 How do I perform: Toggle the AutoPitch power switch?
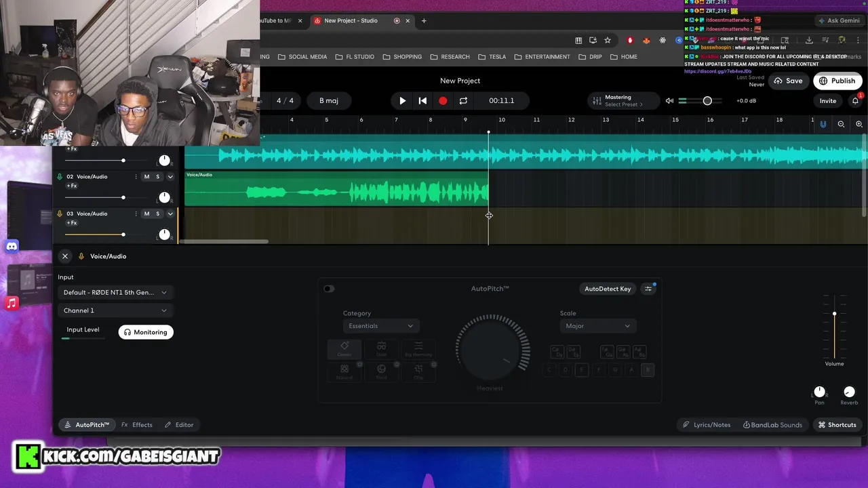pos(329,289)
